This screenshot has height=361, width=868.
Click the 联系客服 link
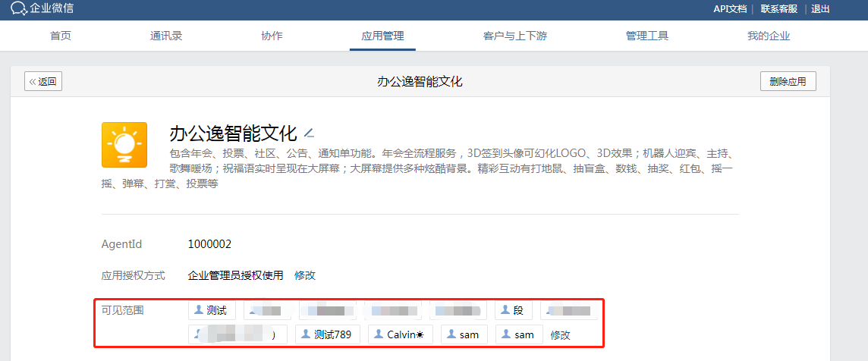click(779, 9)
